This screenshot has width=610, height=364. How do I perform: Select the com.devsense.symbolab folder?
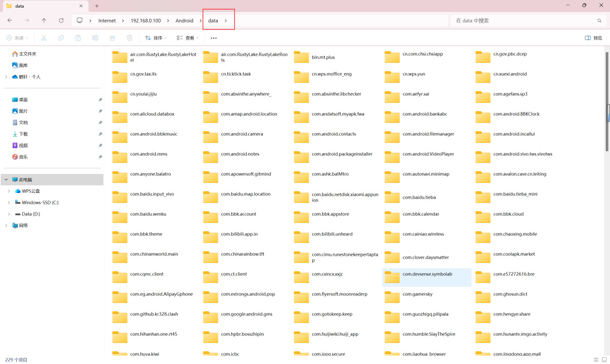pos(427,277)
